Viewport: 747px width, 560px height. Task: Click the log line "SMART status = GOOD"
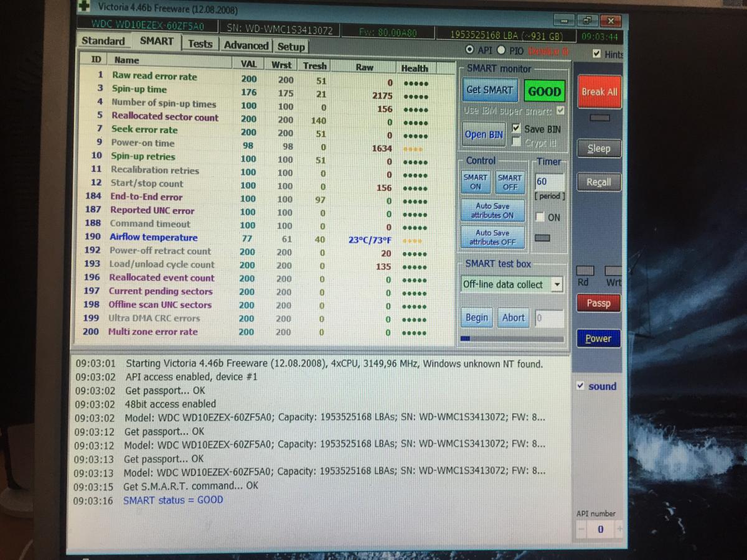tap(173, 500)
